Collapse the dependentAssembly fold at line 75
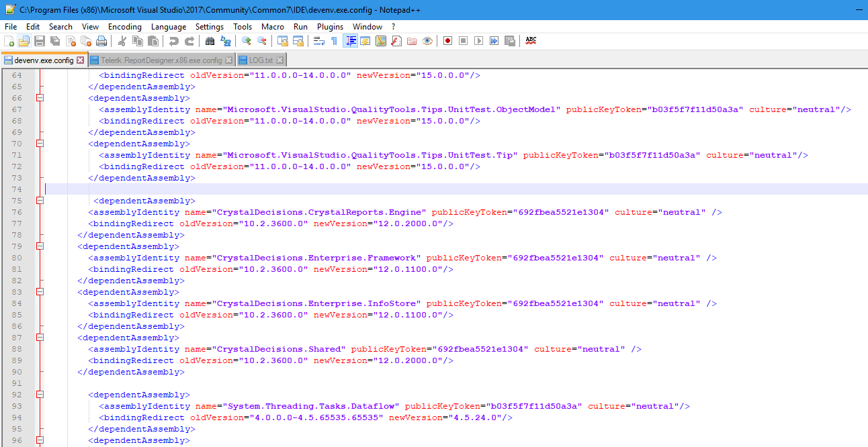868x447 pixels. [x=40, y=201]
